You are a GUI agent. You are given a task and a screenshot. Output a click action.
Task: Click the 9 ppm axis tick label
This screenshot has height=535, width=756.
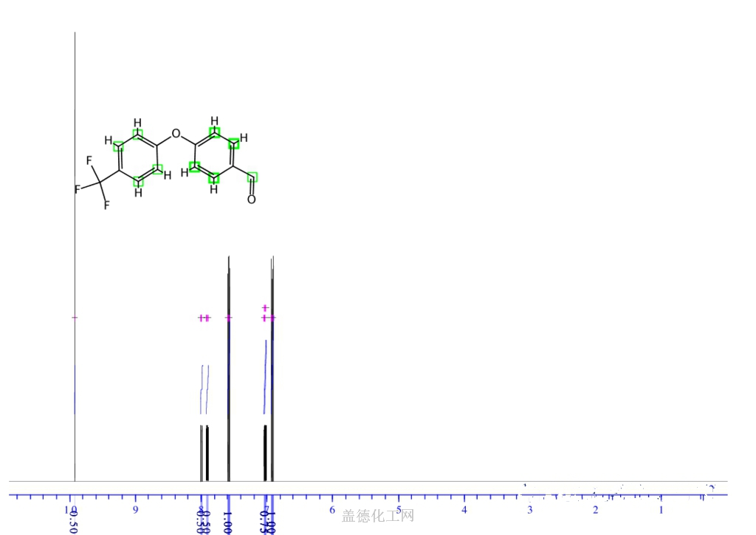[x=135, y=510]
